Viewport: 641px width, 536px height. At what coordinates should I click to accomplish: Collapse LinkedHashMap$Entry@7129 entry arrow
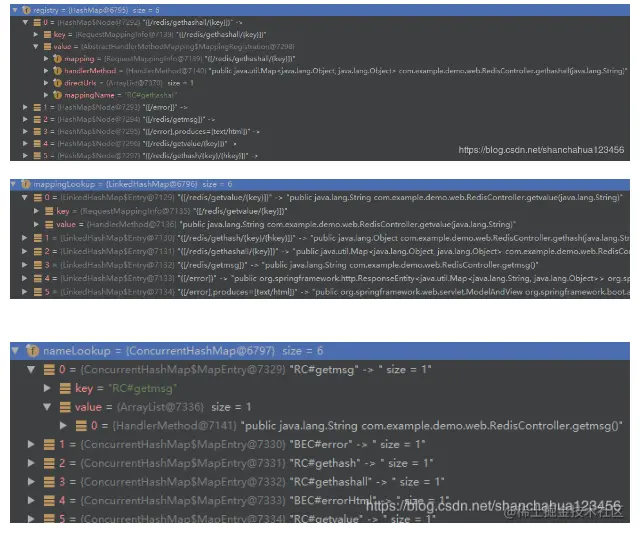click(x=25, y=198)
